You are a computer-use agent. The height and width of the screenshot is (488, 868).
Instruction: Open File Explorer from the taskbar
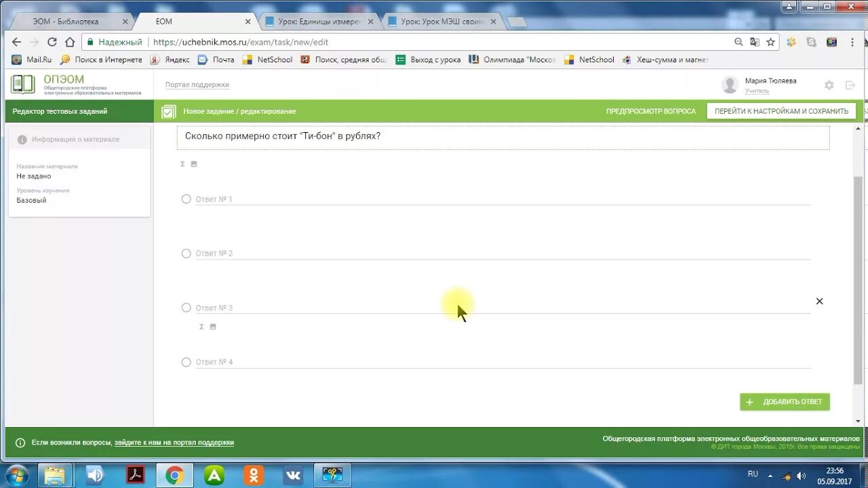click(55, 475)
